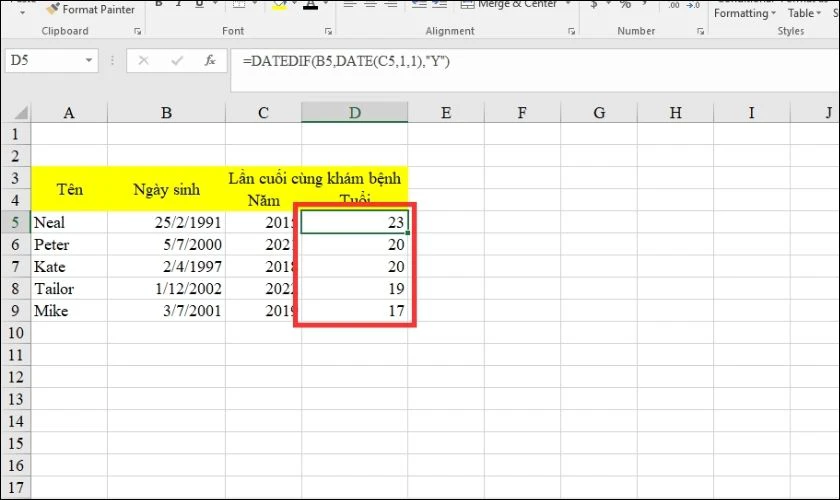Viewport: 840px width, 500px height.
Task: Select birth date cell 5/7/2000
Action: [166, 244]
